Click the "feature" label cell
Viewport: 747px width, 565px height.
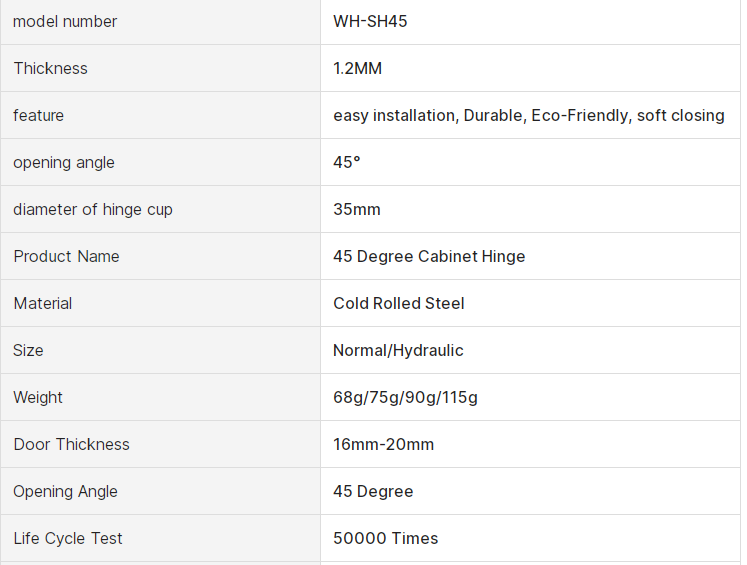pyautogui.click(x=38, y=115)
